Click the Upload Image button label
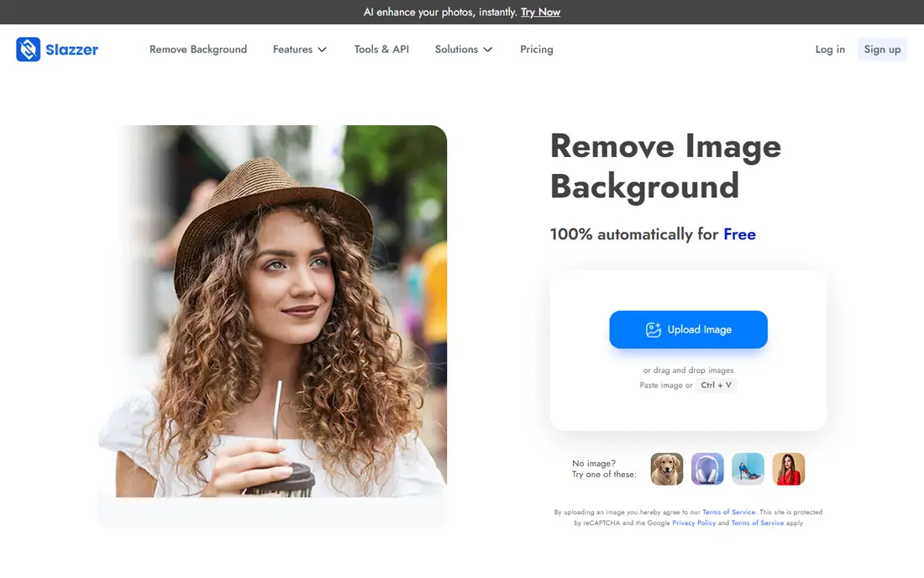 700,330
